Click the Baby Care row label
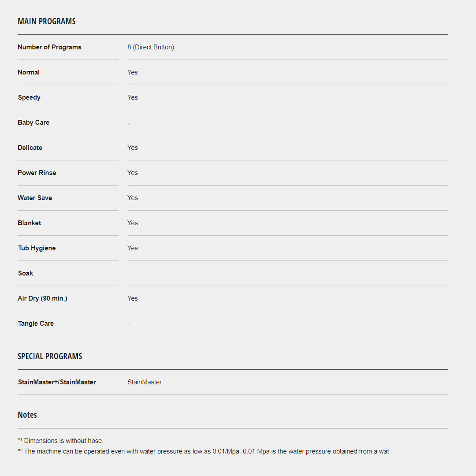 [x=33, y=123]
